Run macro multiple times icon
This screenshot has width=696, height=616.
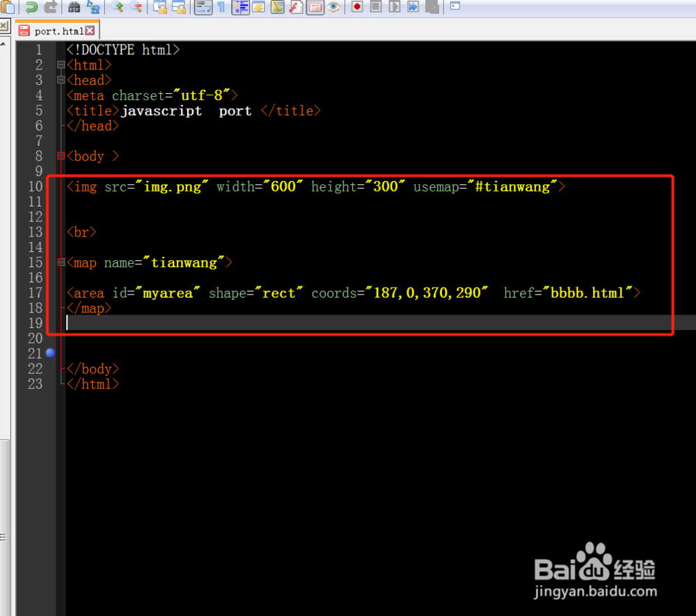click(413, 6)
